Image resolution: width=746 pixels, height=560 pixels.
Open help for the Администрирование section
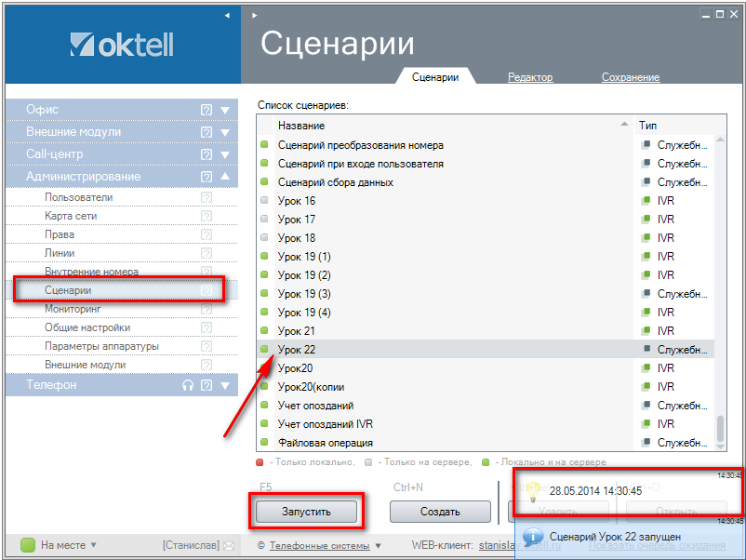(206, 177)
